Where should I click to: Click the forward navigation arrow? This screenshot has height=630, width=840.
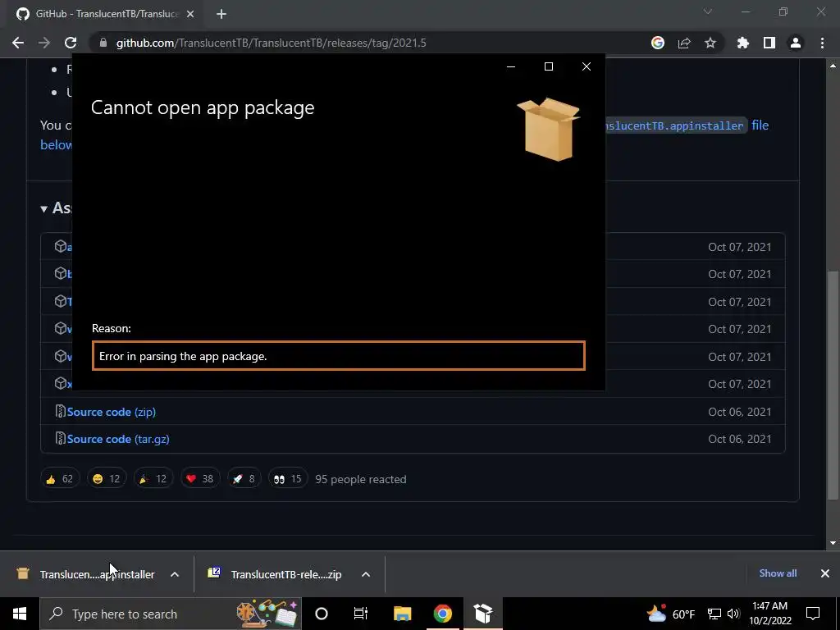point(44,43)
